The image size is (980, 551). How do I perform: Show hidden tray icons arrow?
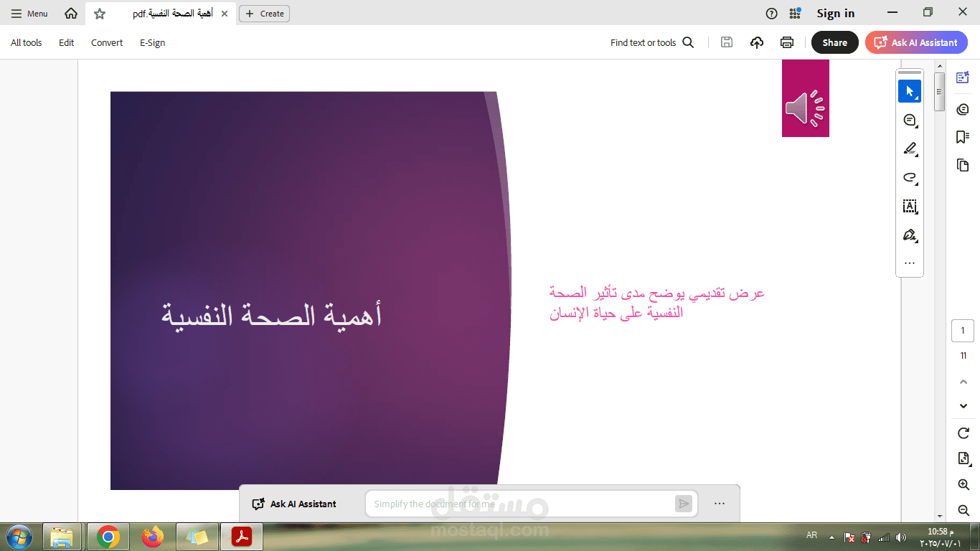pyautogui.click(x=831, y=537)
